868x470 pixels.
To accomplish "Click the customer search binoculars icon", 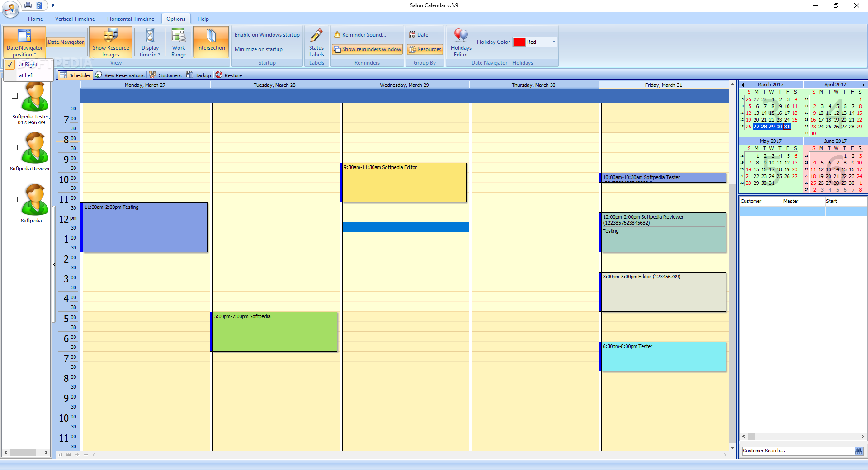I will click(859, 451).
